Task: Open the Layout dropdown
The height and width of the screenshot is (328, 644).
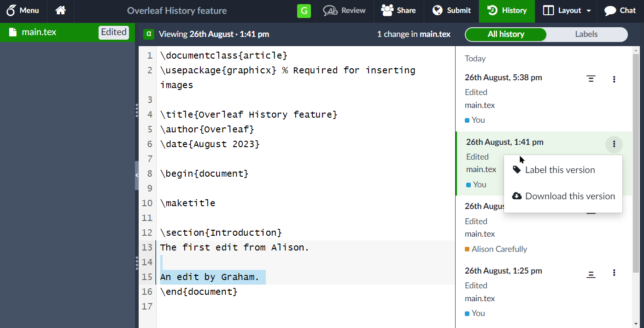Action: point(567,11)
